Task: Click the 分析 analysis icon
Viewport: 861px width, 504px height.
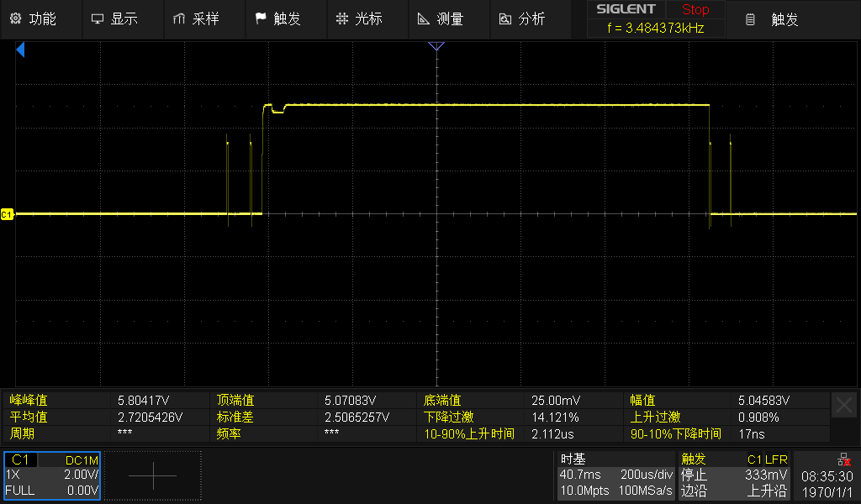Action: point(504,18)
